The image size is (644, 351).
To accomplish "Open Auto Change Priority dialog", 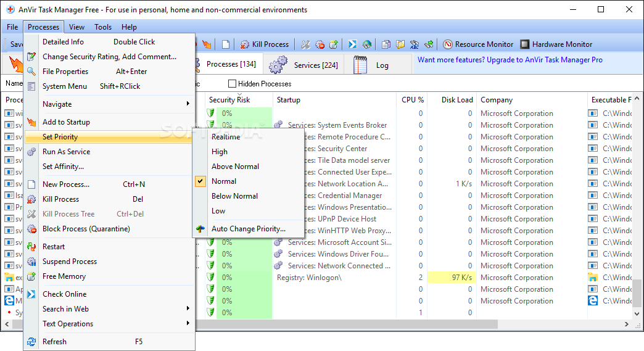I will [249, 229].
